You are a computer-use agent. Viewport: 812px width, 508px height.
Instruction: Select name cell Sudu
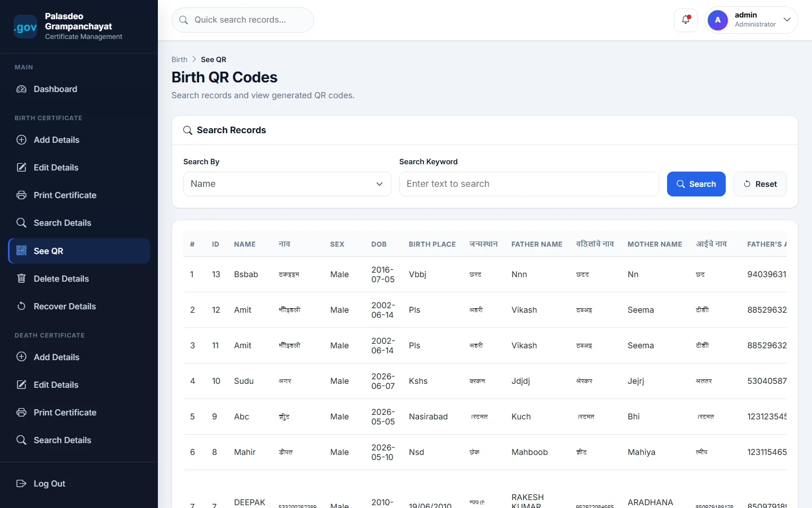tap(244, 381)
